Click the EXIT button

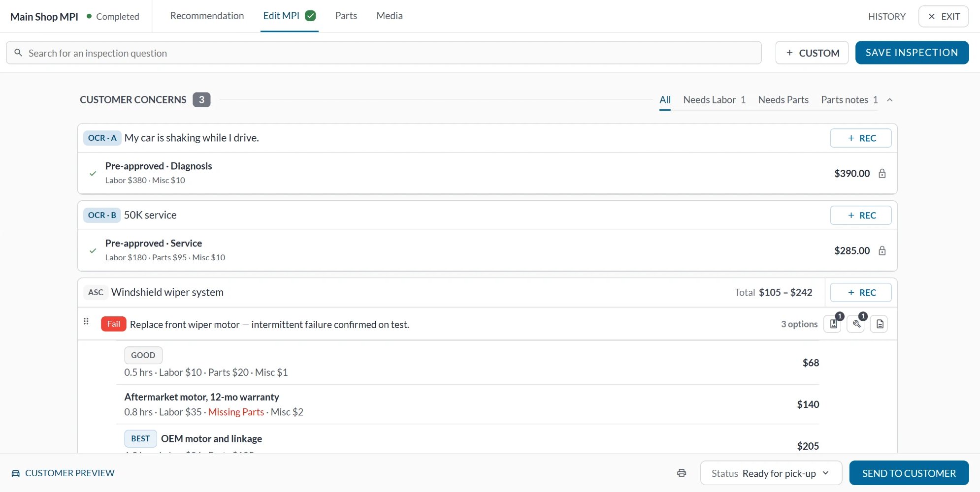(x=944, y=16)
